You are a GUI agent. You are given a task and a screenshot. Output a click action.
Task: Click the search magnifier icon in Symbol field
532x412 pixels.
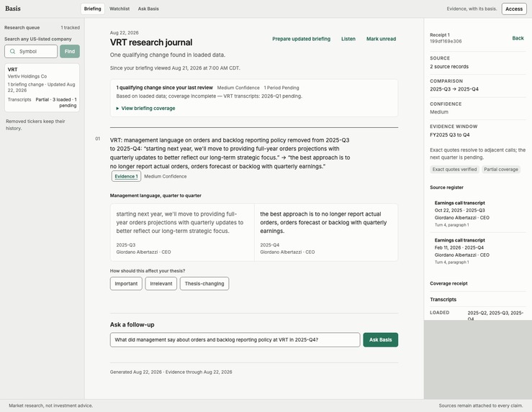[12, 52]
